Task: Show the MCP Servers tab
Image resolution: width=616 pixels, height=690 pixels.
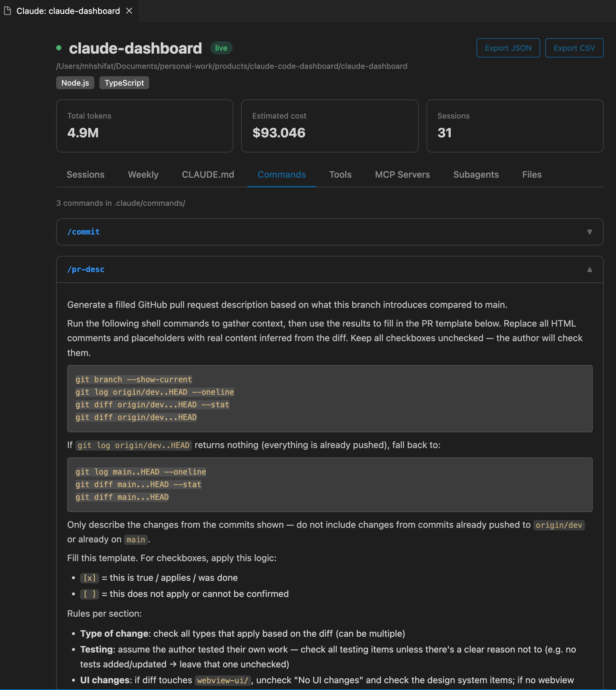Action: (x=402, y=175)
